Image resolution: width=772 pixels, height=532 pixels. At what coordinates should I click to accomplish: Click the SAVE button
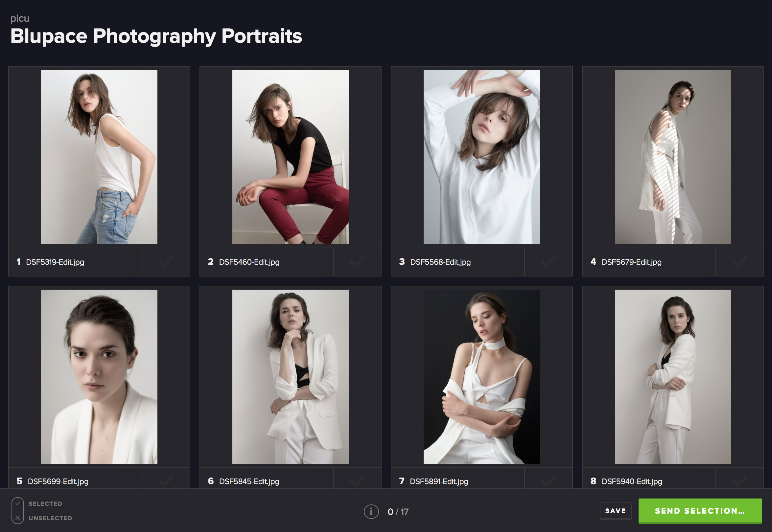pos(616,511)
